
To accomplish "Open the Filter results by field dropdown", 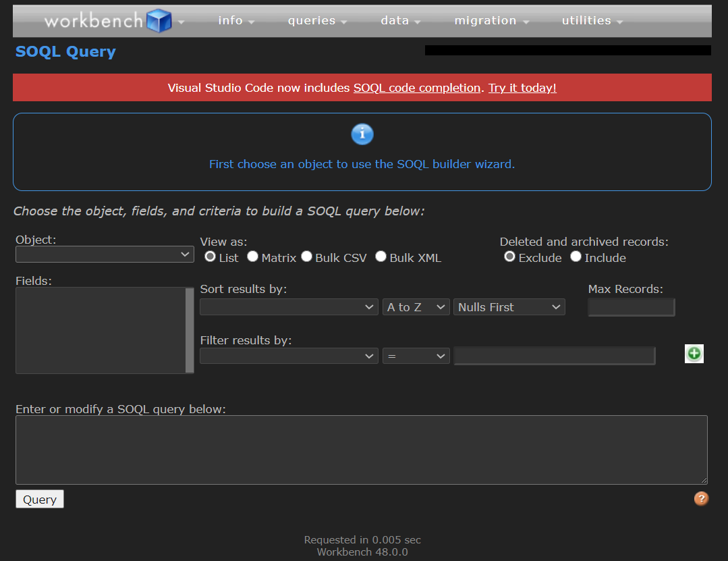I will point(288,356).
